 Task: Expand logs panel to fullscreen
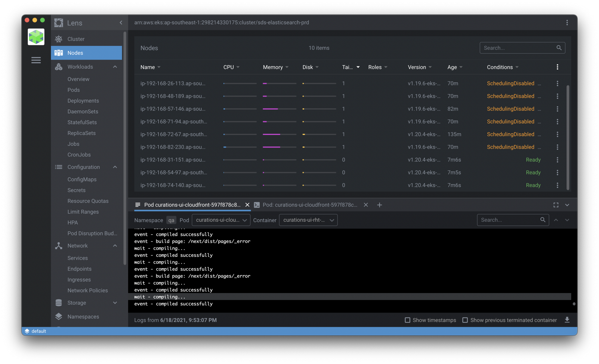click(556, 205)
